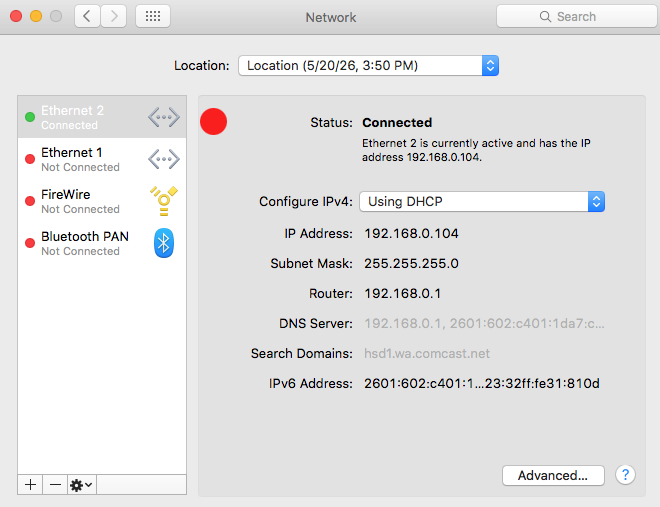Click the yellow FireWire icon
This screenshot has width=660, height=507.
point(164,201)
